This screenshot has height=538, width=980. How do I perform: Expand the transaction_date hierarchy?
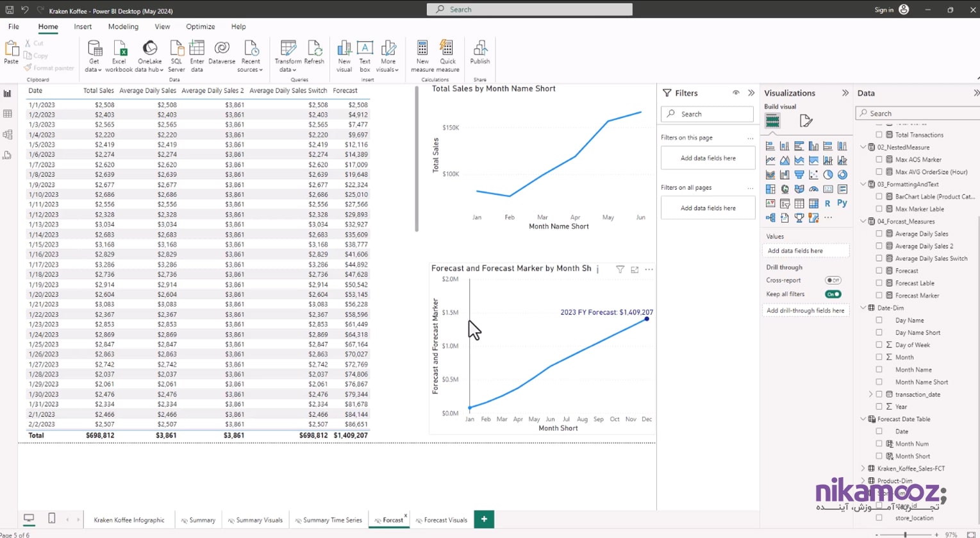871,394
